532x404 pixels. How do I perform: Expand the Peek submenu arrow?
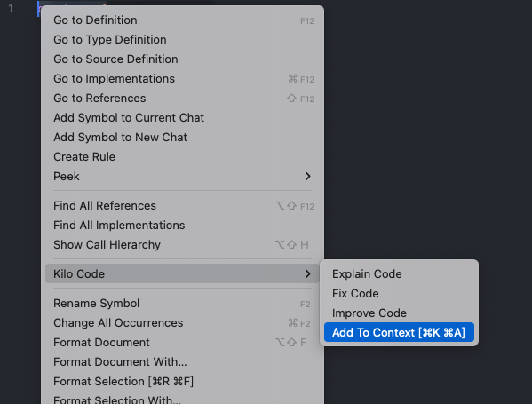coord(307,177)
